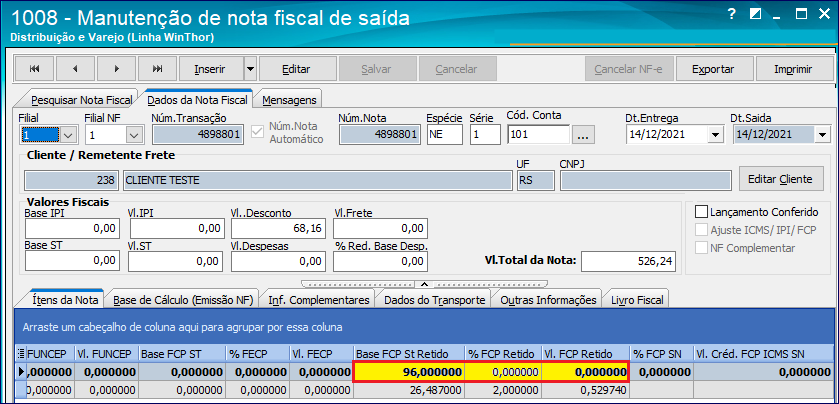Image resolution: width=839 pixels, height=404 pixels.
Task: Open Base de Cálculo (Emissão NF) tab
Action: tap(182, 300)
